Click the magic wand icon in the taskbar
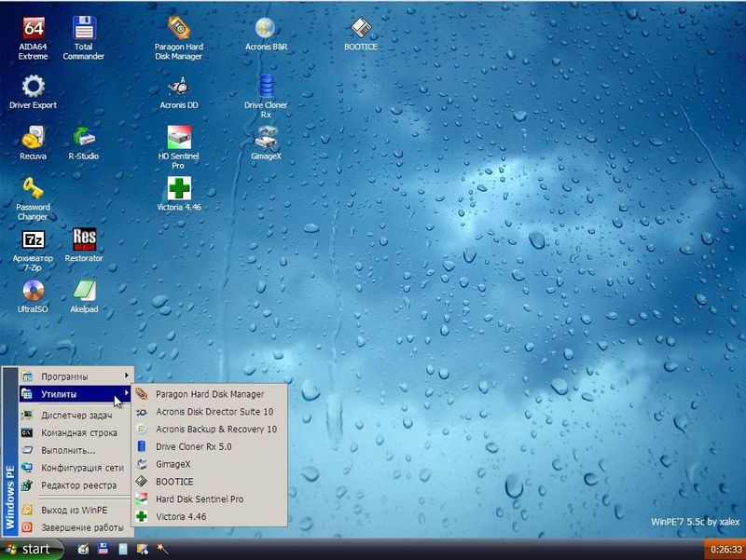The image size is (746, 560). (162, 549)
